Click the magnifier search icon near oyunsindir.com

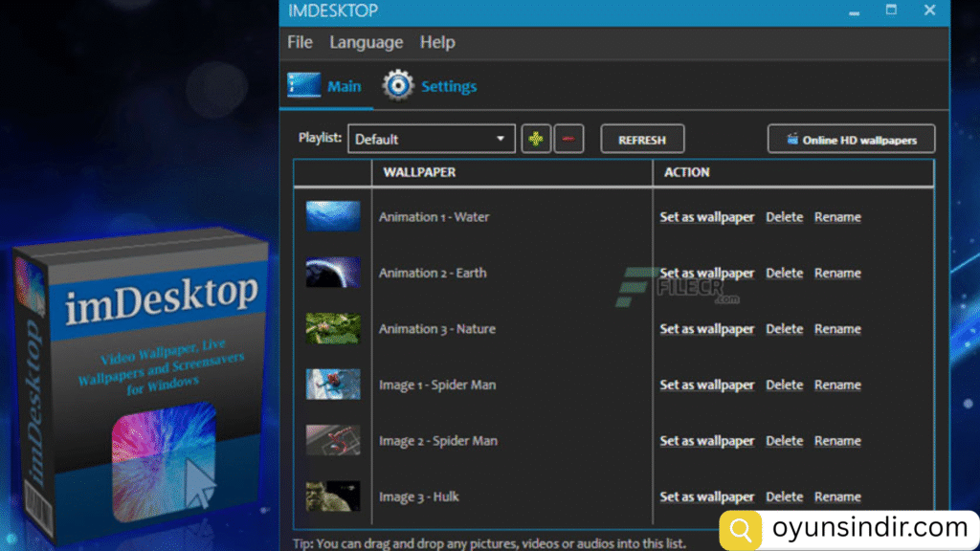tap(742, 528)
